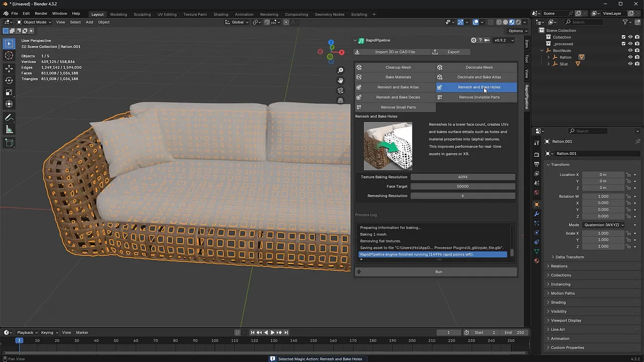Viewport: 644px width, 362px height.
Task: Activate the Move tool in the toolbar
Action: click(9, 68)
